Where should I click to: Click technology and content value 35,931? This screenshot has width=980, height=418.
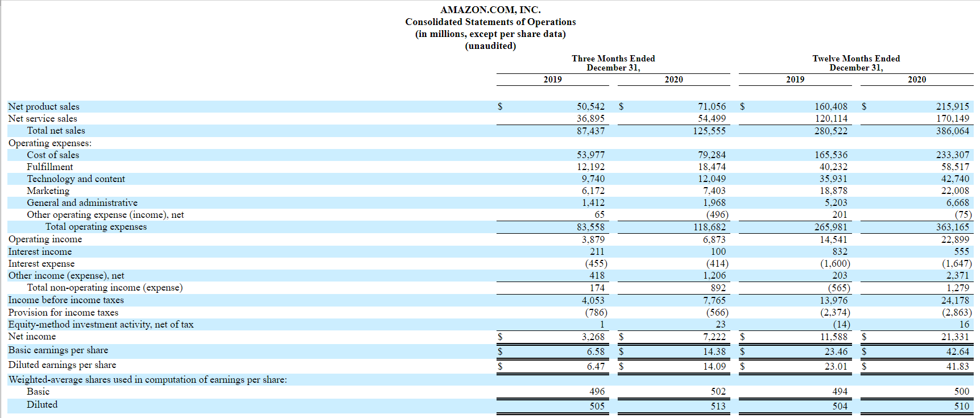(833, 179)
